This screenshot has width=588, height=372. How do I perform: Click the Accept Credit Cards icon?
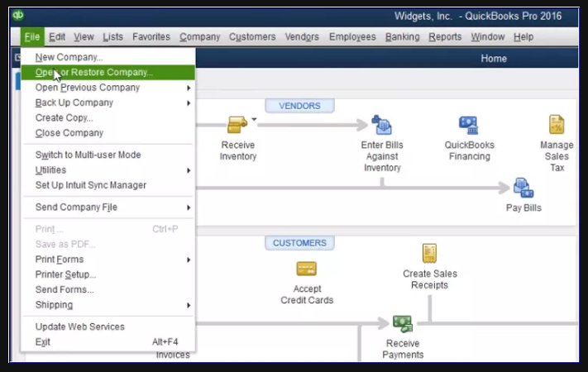(306, 269)
